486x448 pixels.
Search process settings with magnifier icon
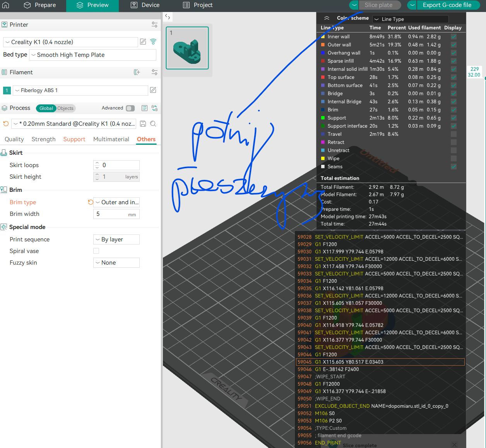(153, 124)
